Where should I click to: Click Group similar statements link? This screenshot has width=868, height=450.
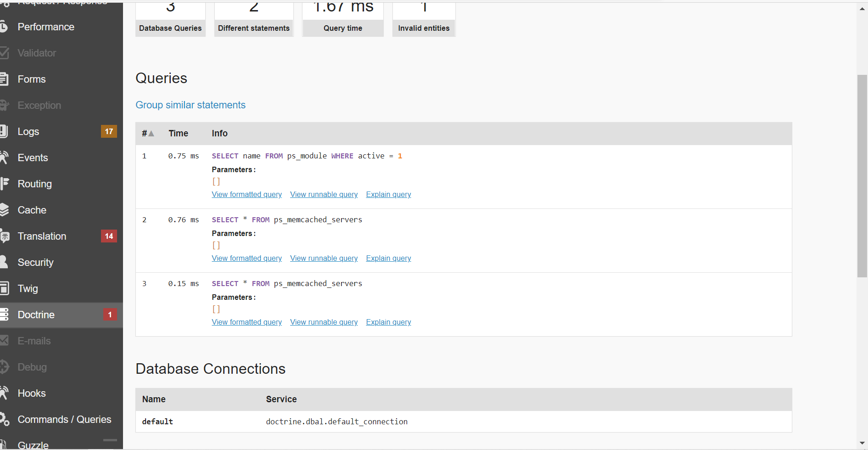pos(190,105)
